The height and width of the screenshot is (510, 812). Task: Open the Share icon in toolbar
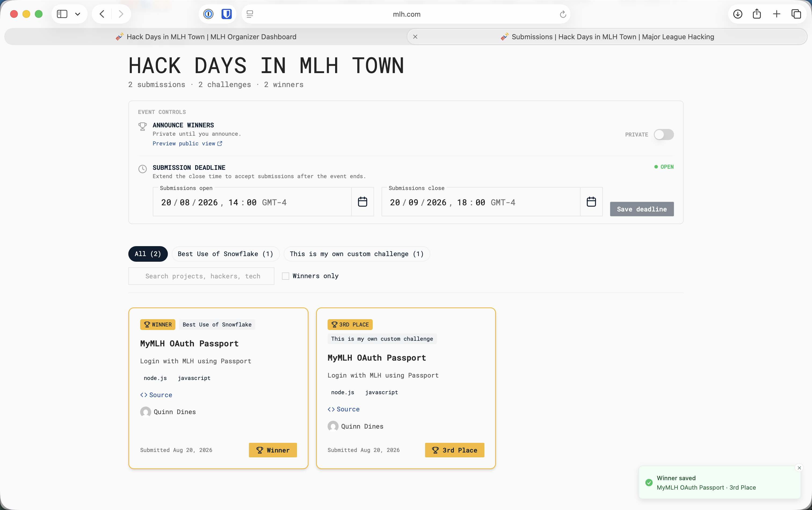[x=757, y=13]
